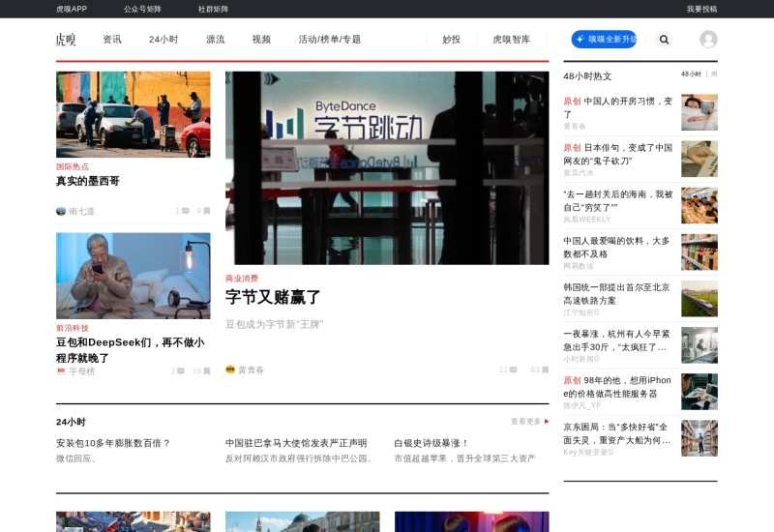Viewport: 774px width, 532px height.
Task: Click 国际热点 category tag
Action: click(x=72, y=166)
